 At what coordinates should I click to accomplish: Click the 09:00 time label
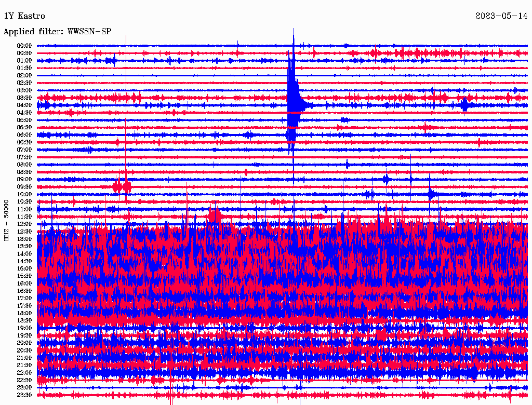[24, 180]
